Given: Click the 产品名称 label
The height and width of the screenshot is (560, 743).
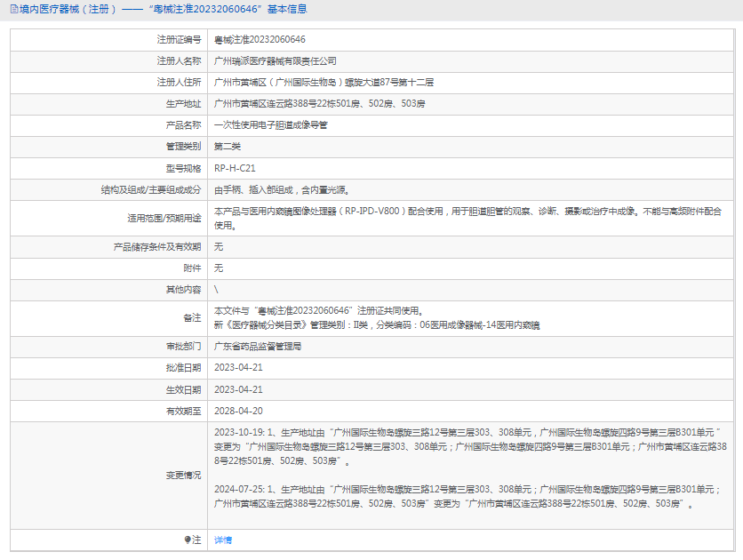Looking at the screenshot, I should (183, 125).
